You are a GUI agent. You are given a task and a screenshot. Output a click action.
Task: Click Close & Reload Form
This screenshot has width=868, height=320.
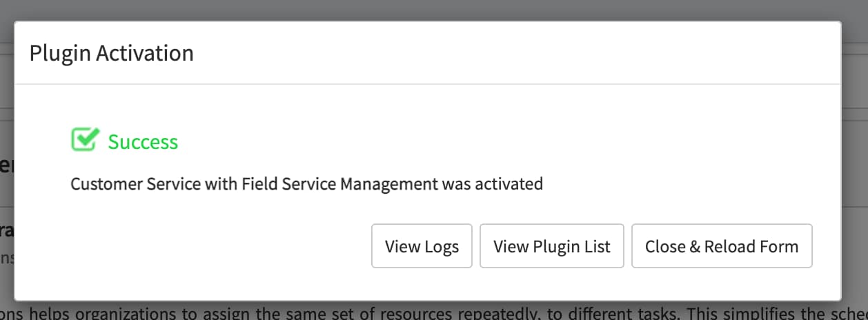click(722, 246)
